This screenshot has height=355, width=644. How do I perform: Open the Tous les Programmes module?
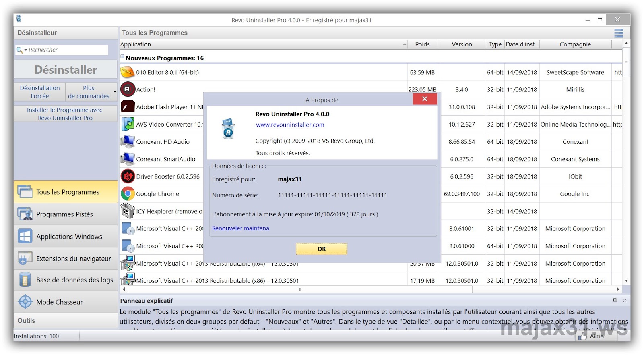pyautogui.click(x=66, y=192)
